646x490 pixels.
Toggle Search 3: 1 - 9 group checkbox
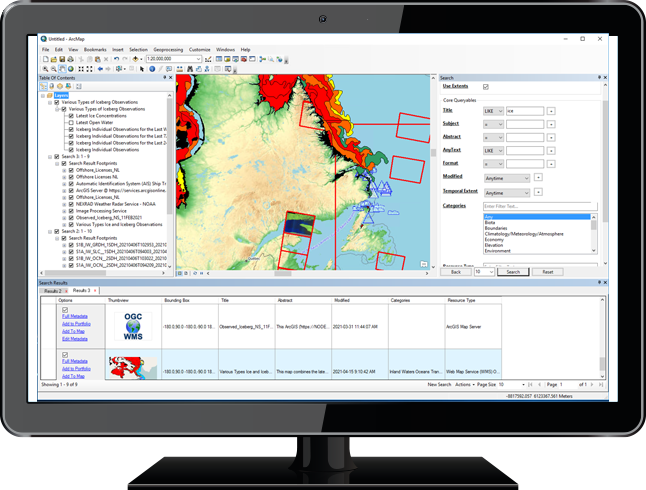(x=57, y=157)
